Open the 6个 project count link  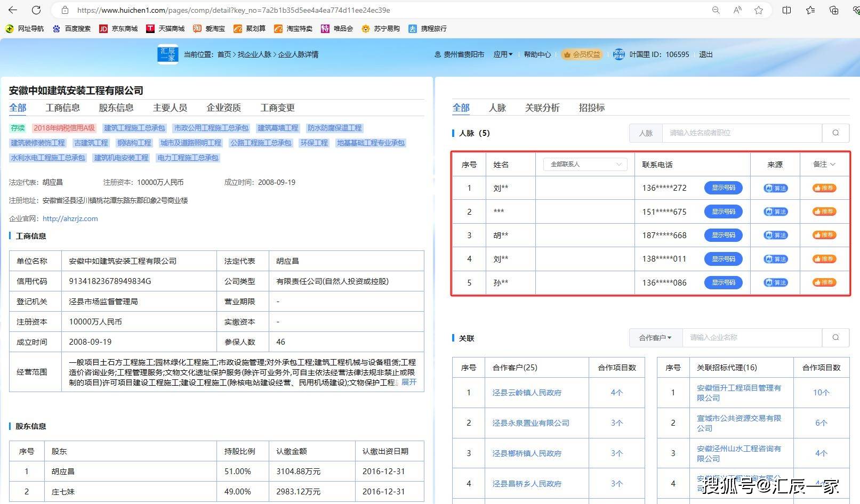click(x=821, y=423)
